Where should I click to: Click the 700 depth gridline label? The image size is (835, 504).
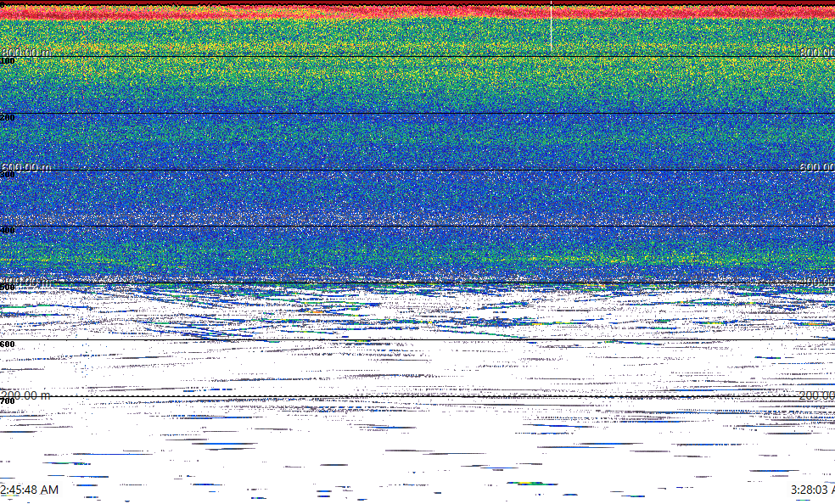pyautogui.click(x=8, y=401)
